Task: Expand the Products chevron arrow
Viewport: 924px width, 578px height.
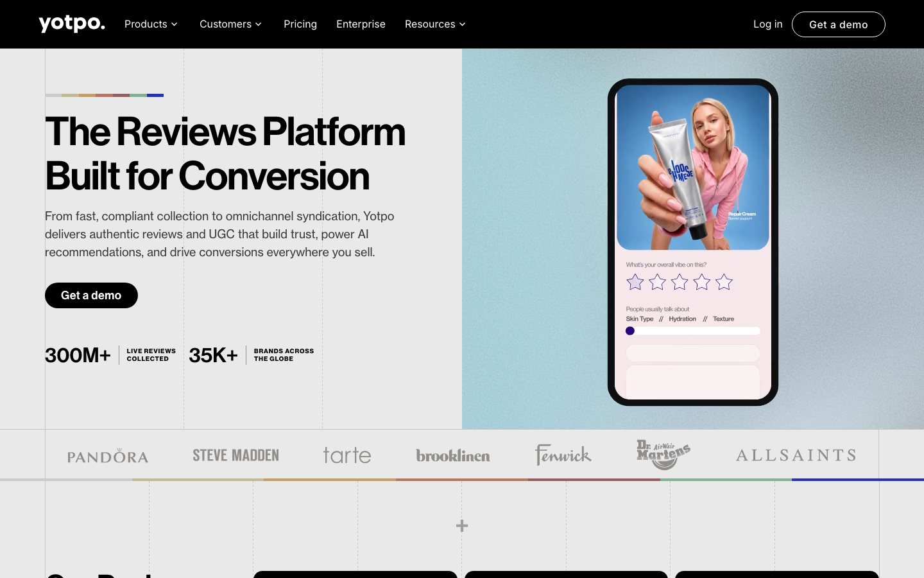Action: click(174, 24)
